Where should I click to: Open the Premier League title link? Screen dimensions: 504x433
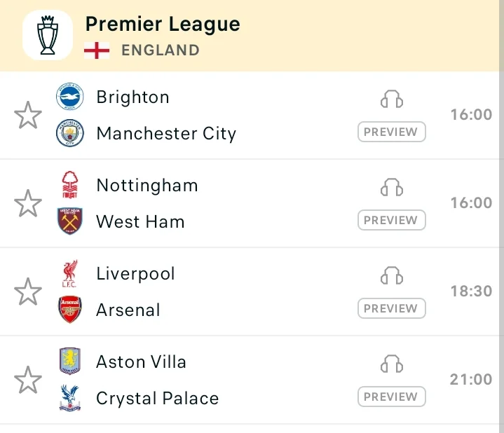[x=163, y=25]
